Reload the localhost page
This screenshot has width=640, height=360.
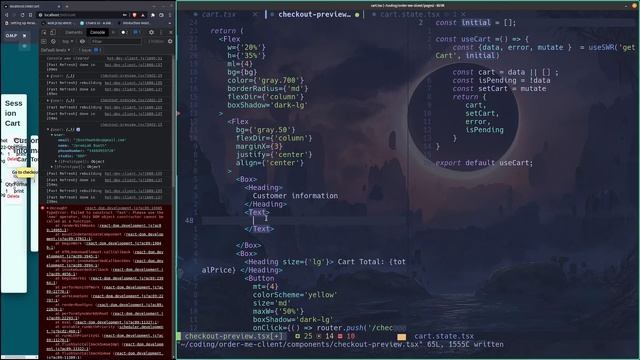click(x=22, y=15)
